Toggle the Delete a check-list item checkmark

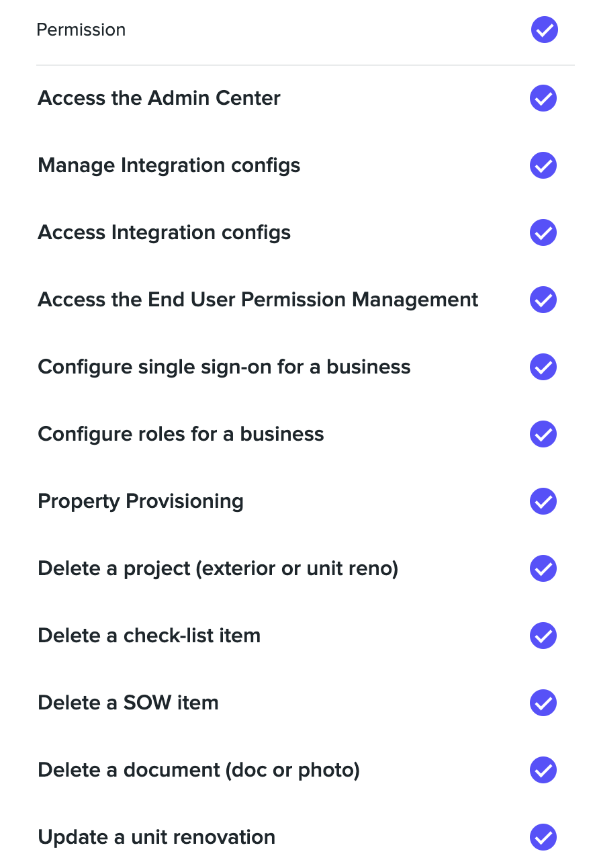tap(543, 636)
